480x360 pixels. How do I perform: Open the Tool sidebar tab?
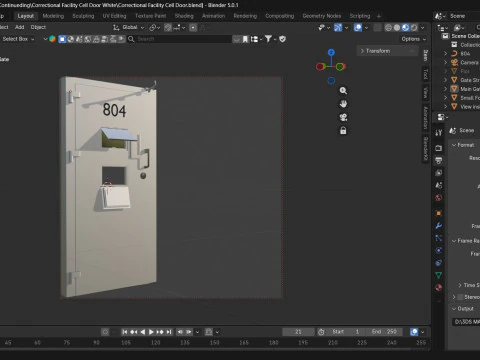click(x=426, y=74)
